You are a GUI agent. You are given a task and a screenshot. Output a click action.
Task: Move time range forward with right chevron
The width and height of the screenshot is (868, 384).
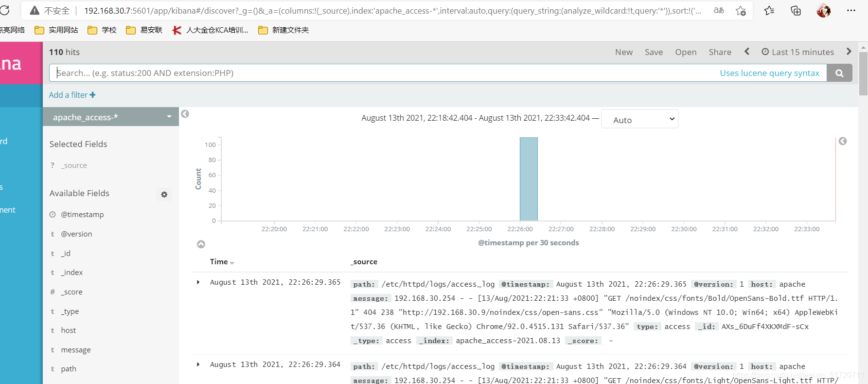849,52
